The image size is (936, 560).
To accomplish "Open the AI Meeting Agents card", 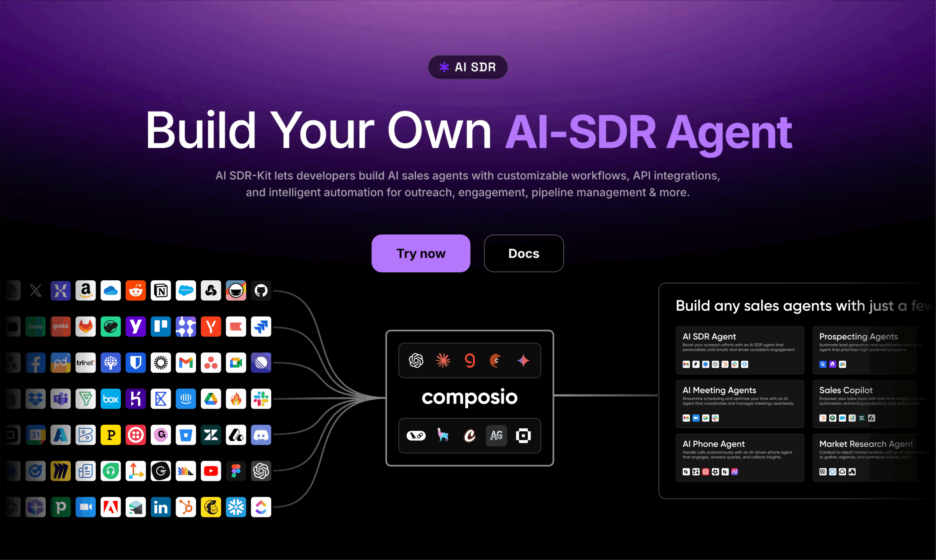I will pyautogui.click(x=740, y=404).
